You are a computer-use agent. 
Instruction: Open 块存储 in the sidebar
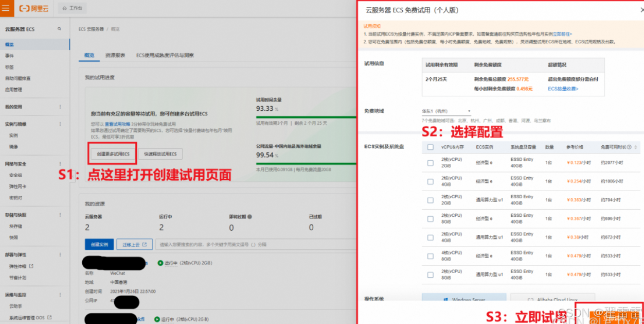[x=15, y=226]
